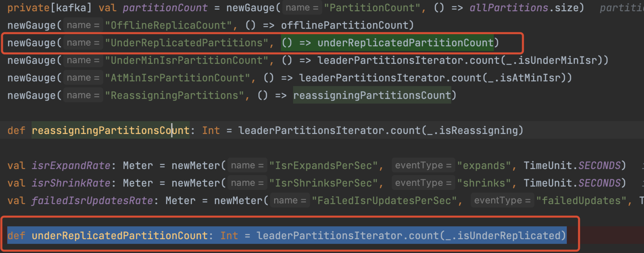
Task: Click the partitionCount val name
Action: pos(165,8)
